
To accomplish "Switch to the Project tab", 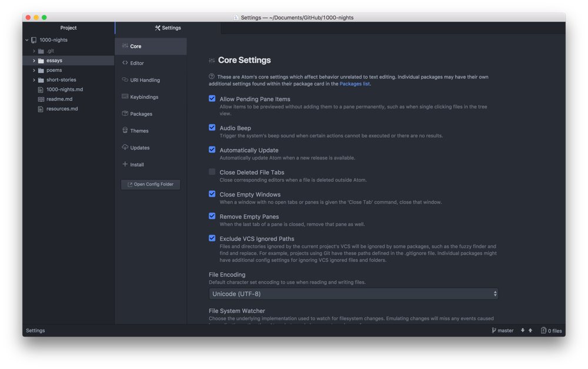I will click(68, 28).
